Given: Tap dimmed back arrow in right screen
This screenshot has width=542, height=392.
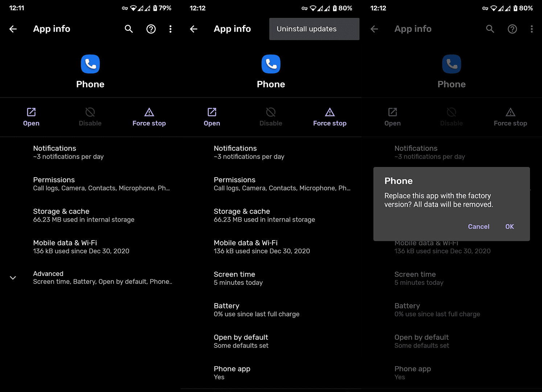Looking at the screenshot, I should pyautogui.click(x=374, y=29).
